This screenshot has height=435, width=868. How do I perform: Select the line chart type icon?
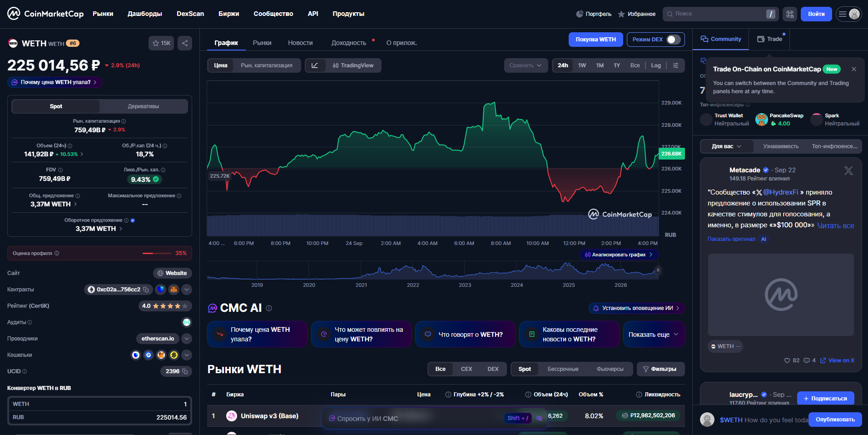point(315,65)
